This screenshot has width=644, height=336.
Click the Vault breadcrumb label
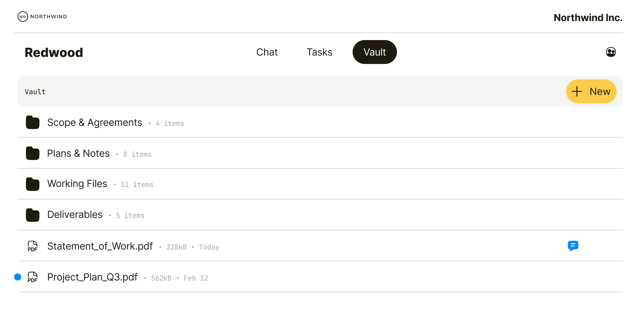35,91
